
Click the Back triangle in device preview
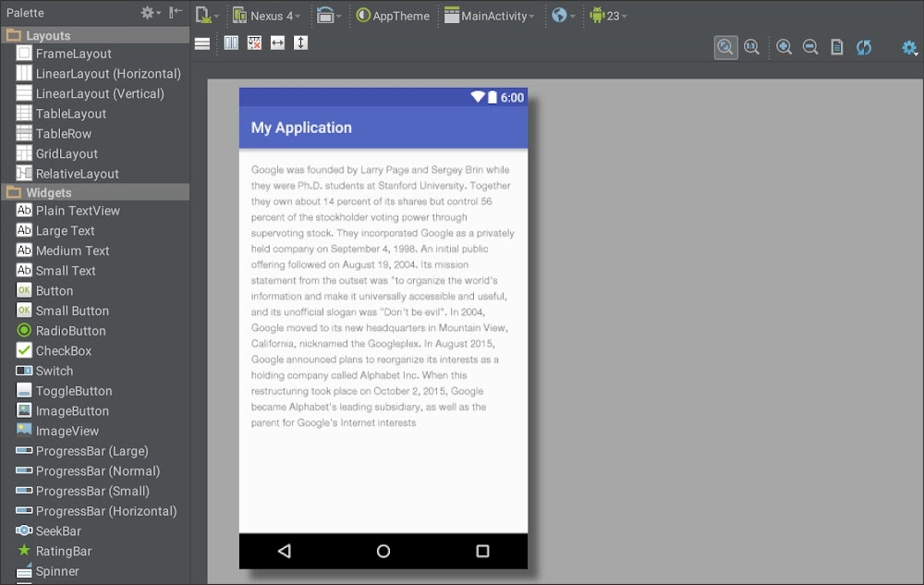tap(285, 551)
